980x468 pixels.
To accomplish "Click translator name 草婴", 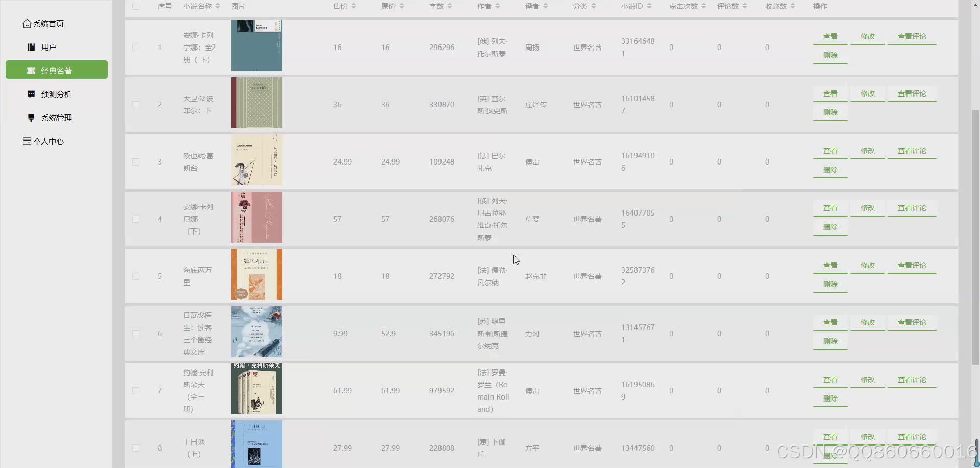I will (x=532, y=219).
